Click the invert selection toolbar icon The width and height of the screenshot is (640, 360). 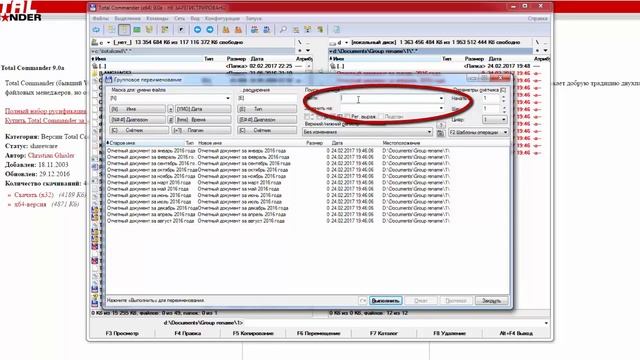(x=165, y=30)
